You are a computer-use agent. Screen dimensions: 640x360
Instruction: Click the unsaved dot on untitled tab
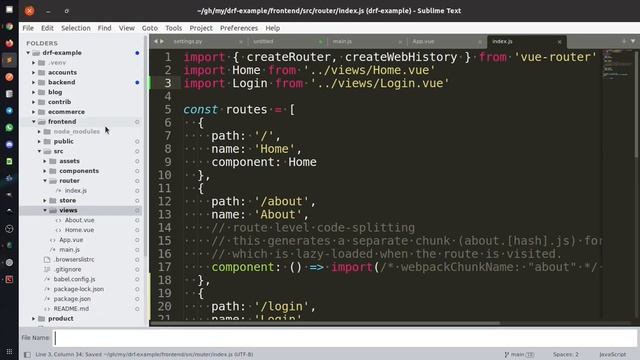tap(320, 42)
